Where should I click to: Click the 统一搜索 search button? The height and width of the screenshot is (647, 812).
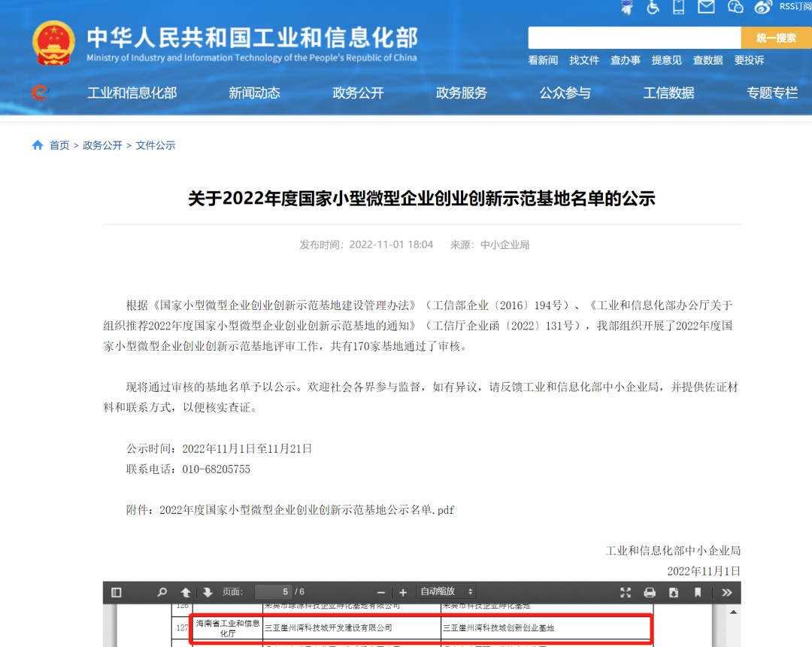point(775,37)
